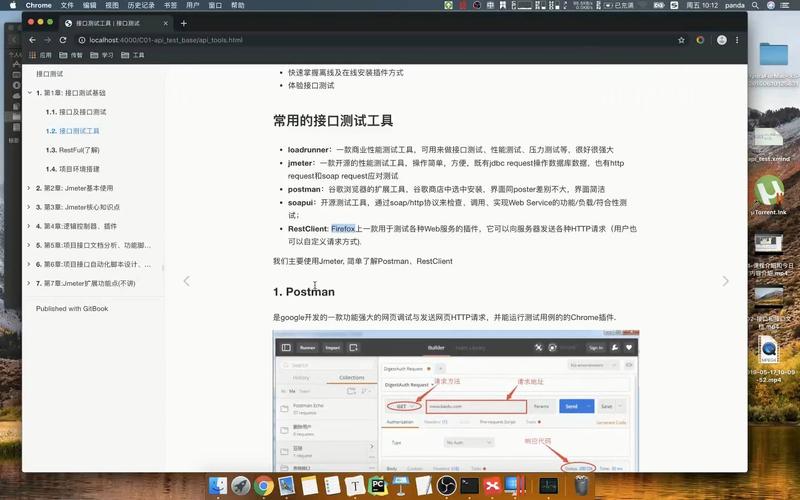
Task: Expand chapter 5 项目接口文档分析
Action: 29,245
